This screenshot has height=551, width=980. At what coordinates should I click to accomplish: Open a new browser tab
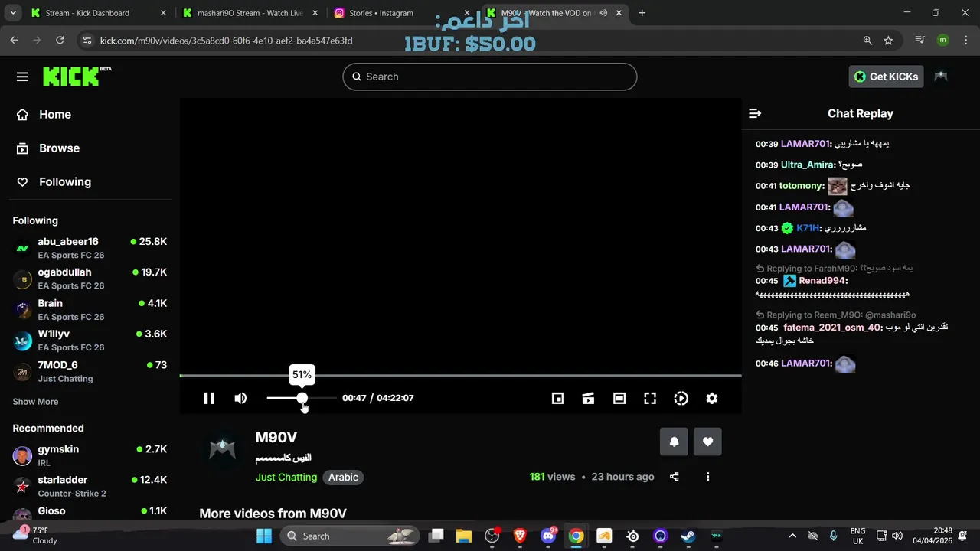coord(642,13)
